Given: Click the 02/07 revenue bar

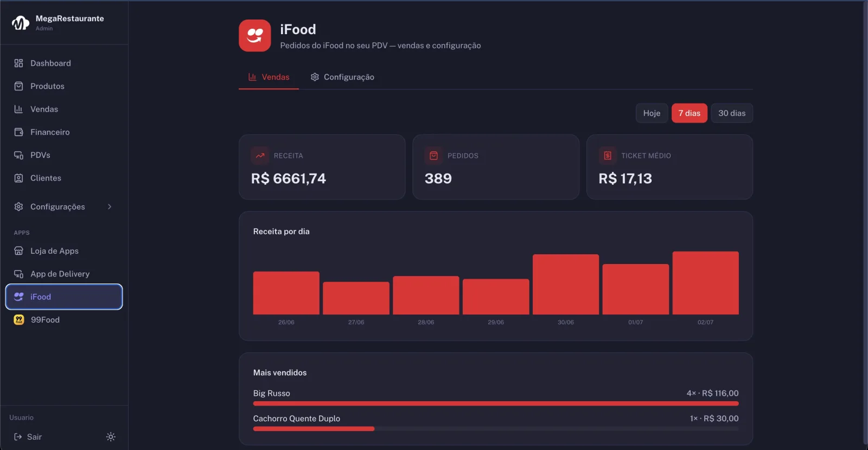Looking at the screenshot, I should [x=706, y=283].
